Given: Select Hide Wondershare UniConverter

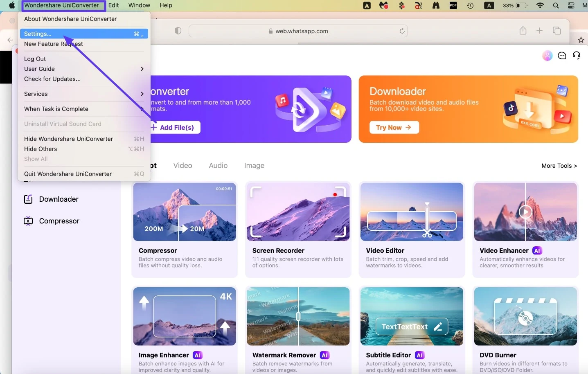Looking at the screenshot, I should pos(84,139).
